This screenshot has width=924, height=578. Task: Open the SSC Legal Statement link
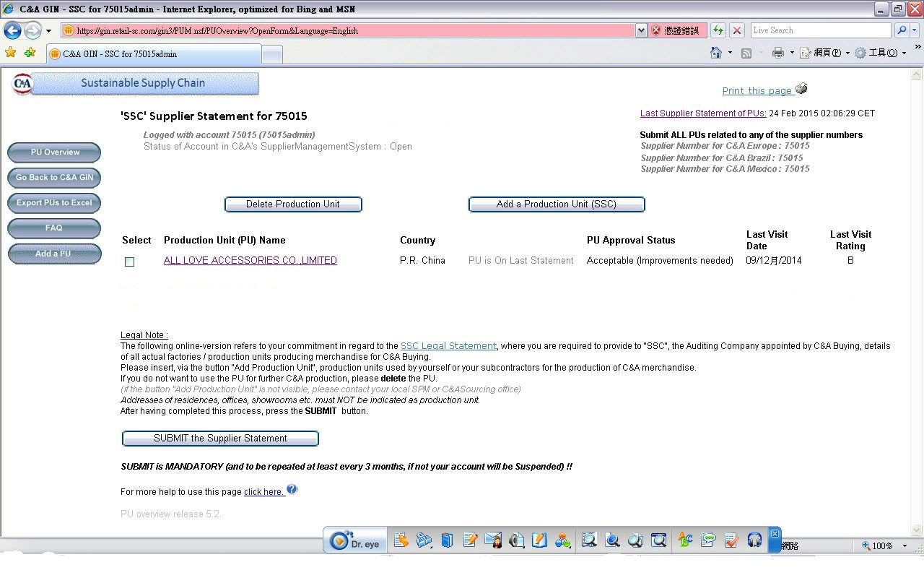coord(448,346)
